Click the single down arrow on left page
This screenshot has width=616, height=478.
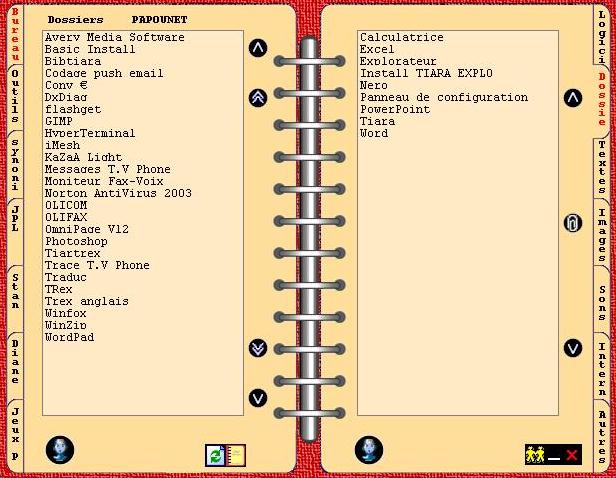click(258, 398)
